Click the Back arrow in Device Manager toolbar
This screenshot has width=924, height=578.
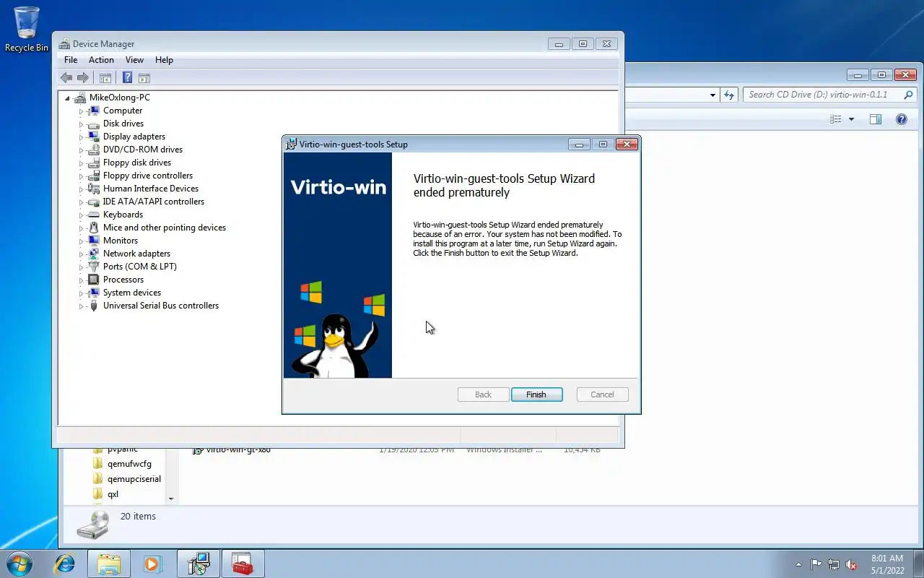point(66,78)
